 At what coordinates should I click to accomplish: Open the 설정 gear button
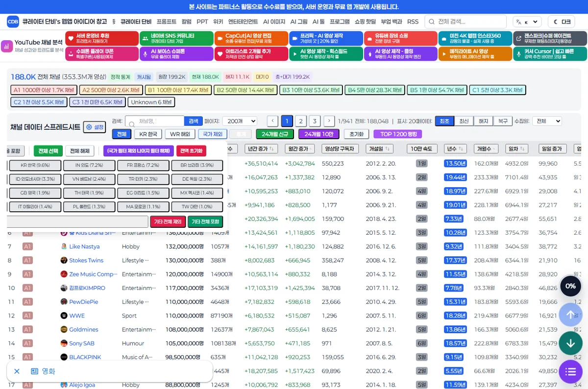pos(95,127)
